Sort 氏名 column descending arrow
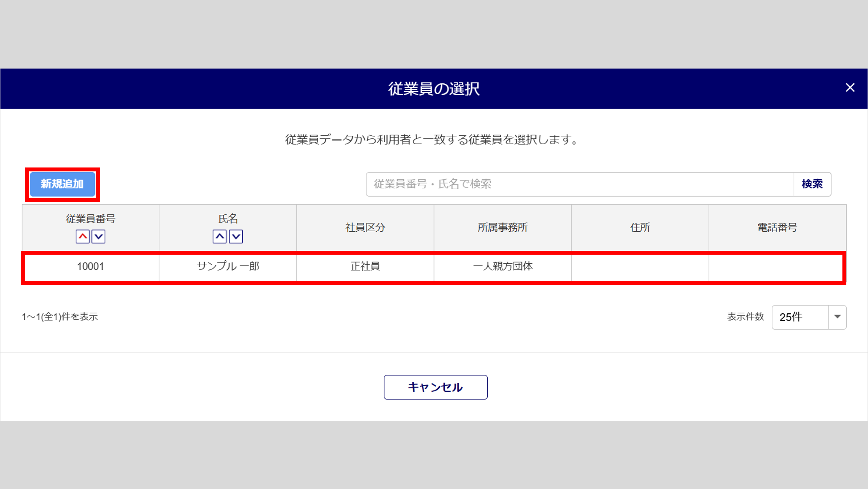868x489 pixels. 236,236
